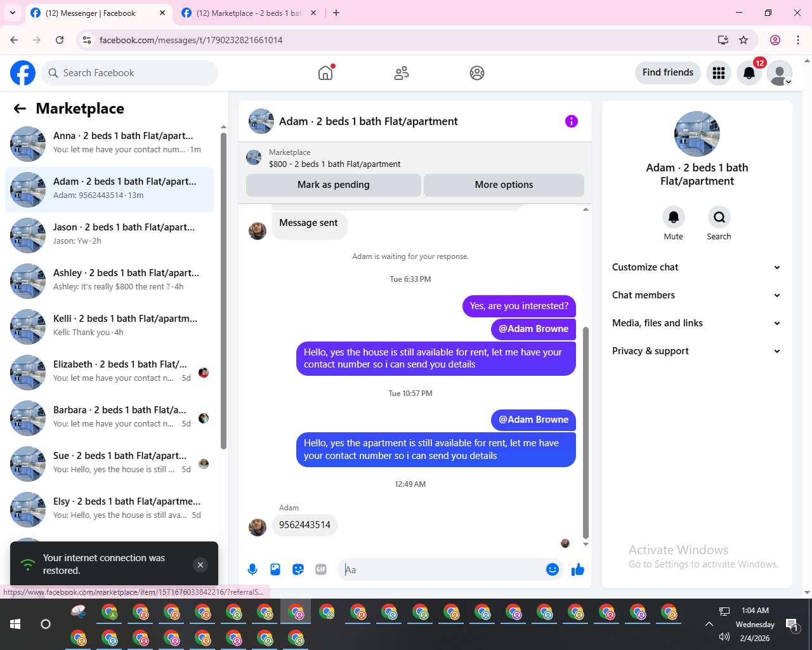This screenshot has height=650, width=812.
Task: Open the Windows notification center icon
Action: point(792,625)
